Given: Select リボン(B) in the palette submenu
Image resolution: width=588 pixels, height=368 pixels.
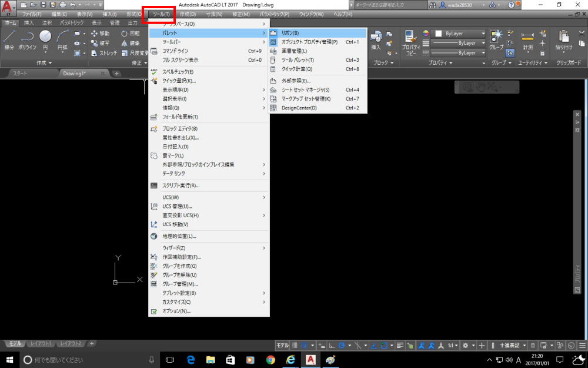Looking at the screenshot, I should coord(318,33).
